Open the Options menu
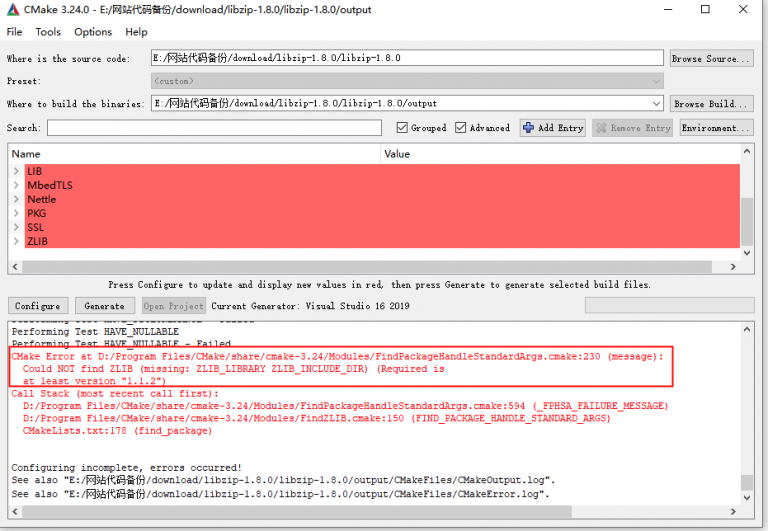The image size is (768, 531). click(93, 32)
